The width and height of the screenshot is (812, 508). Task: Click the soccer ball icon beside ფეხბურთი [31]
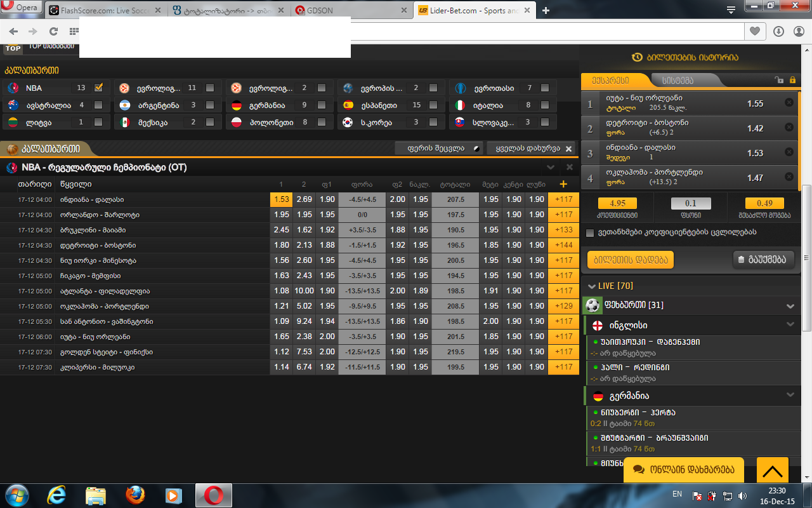[x=592, y=305]
